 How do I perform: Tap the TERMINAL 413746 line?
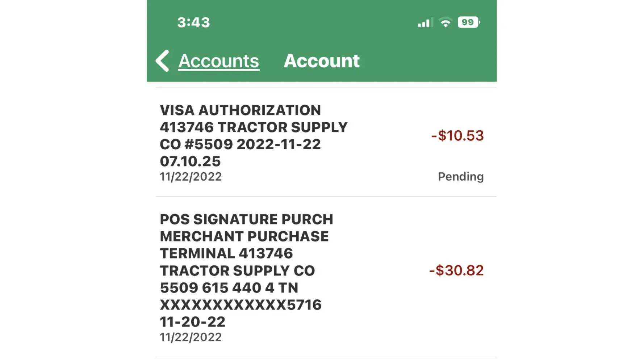226,253
